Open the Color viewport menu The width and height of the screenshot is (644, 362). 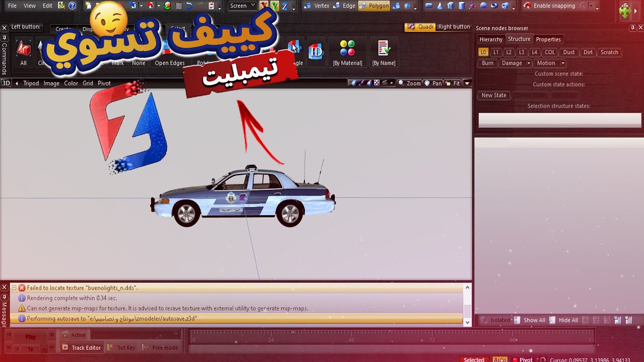[71, 83]
